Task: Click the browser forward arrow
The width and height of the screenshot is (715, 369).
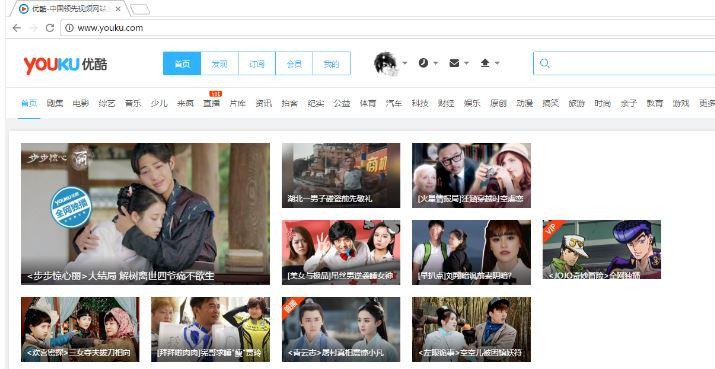Action: pyautogui.click(x=33, y=28)
